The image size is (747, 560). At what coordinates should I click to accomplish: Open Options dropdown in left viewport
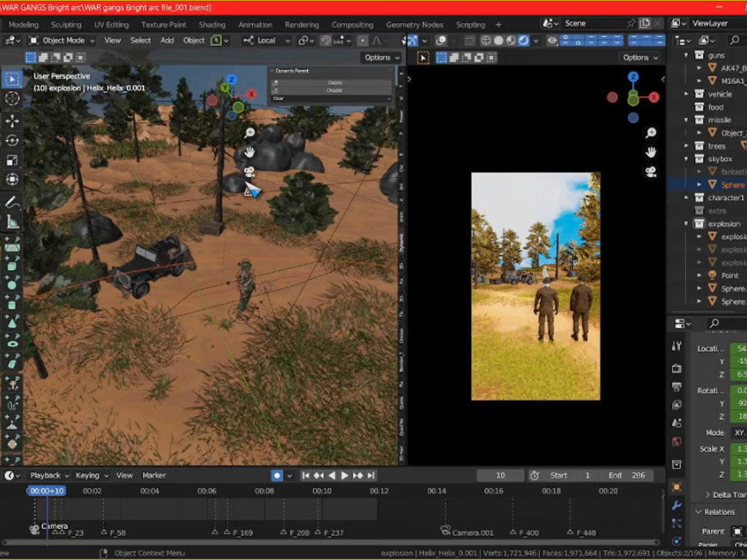[382, 57]
